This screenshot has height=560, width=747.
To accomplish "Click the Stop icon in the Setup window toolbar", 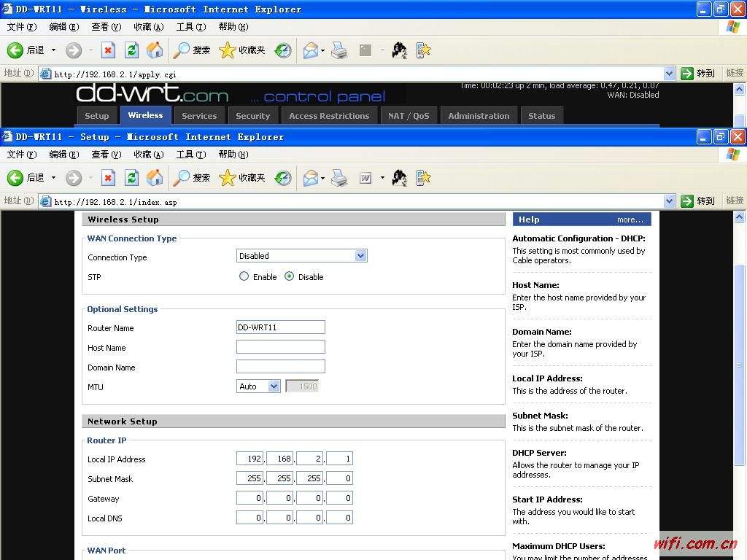I will (x=109, y=178).
